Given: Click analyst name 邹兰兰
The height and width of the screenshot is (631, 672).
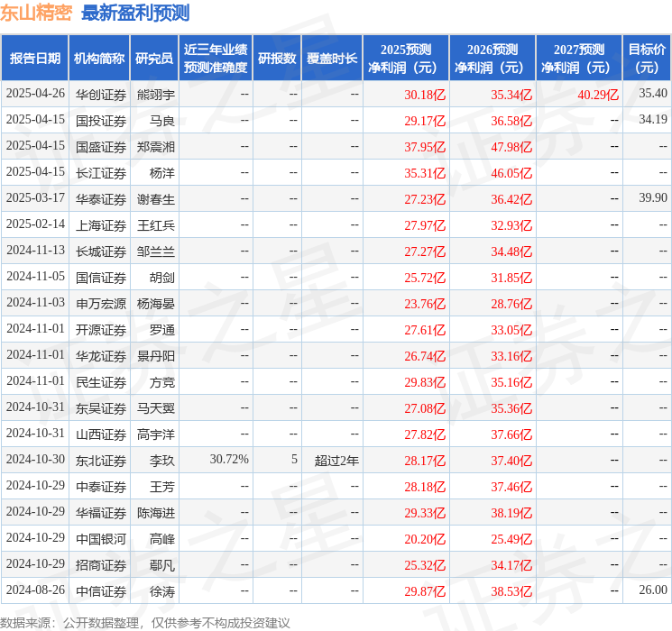Looking at the screenshot, I should click(155, 251).
